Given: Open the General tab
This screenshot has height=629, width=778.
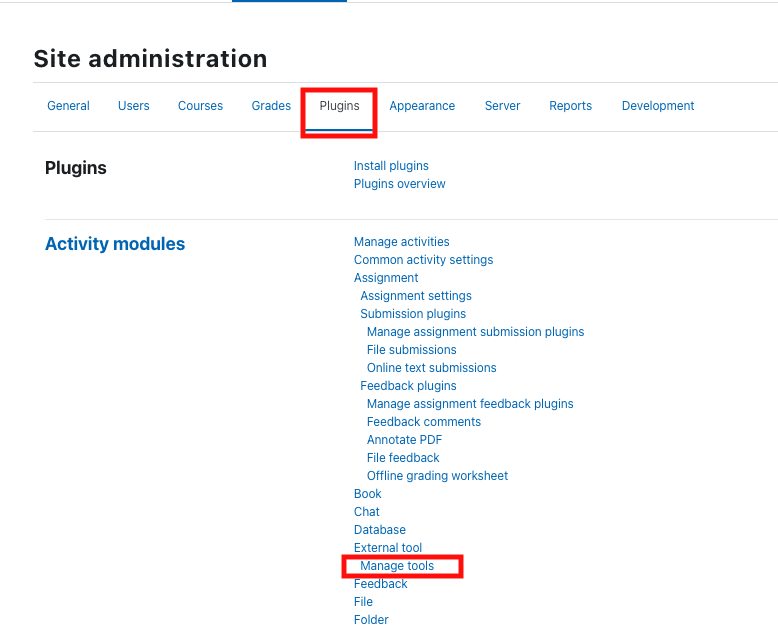Looking at the screenshot, I should pos(68,106).
